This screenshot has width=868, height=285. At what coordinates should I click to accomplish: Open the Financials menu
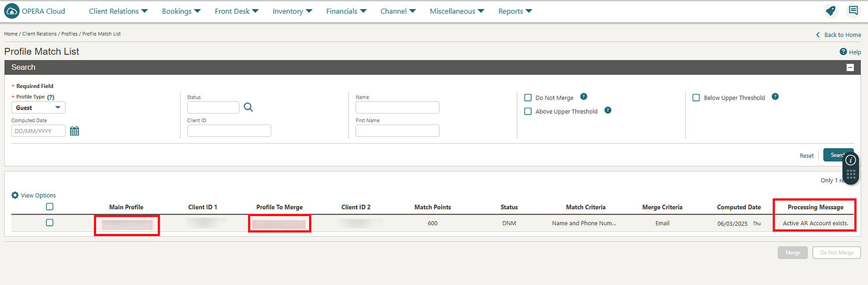point(346,11)
